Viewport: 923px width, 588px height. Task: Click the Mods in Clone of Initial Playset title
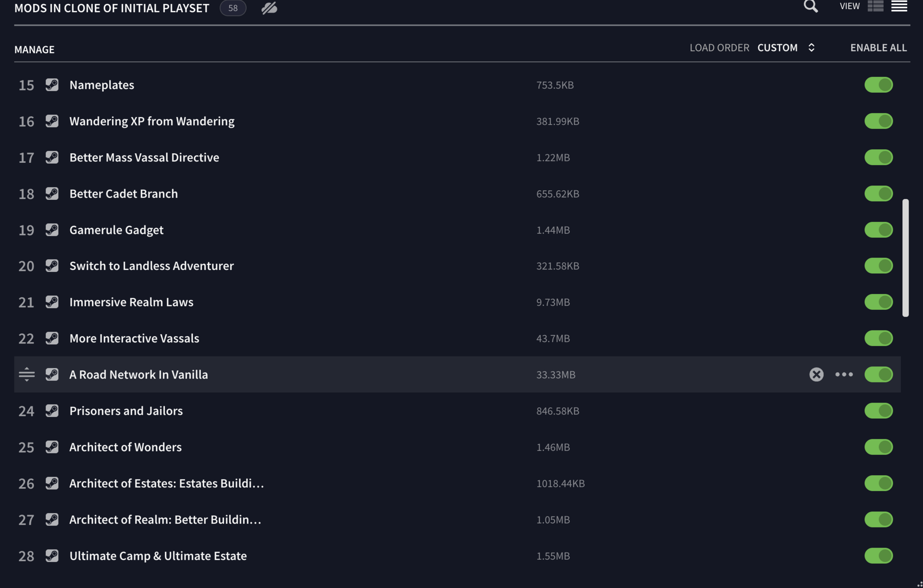tap(112, 8)
